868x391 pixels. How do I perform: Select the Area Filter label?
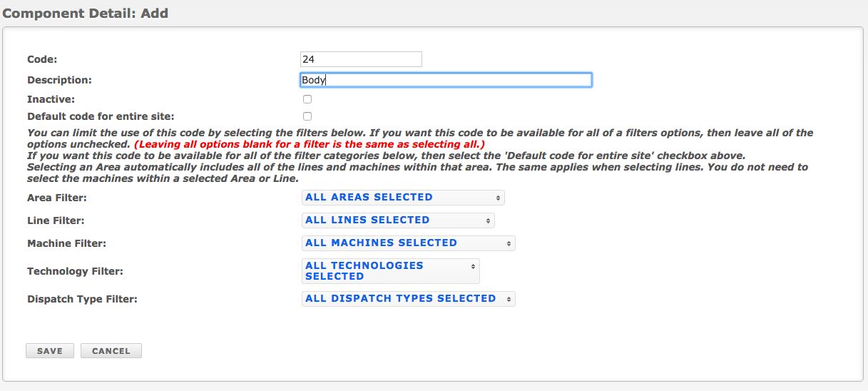[57, 198]
